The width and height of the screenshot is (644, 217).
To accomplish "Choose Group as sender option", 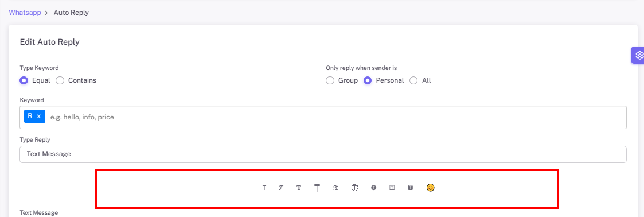I will pyautogui.click(x=330, y=80).
